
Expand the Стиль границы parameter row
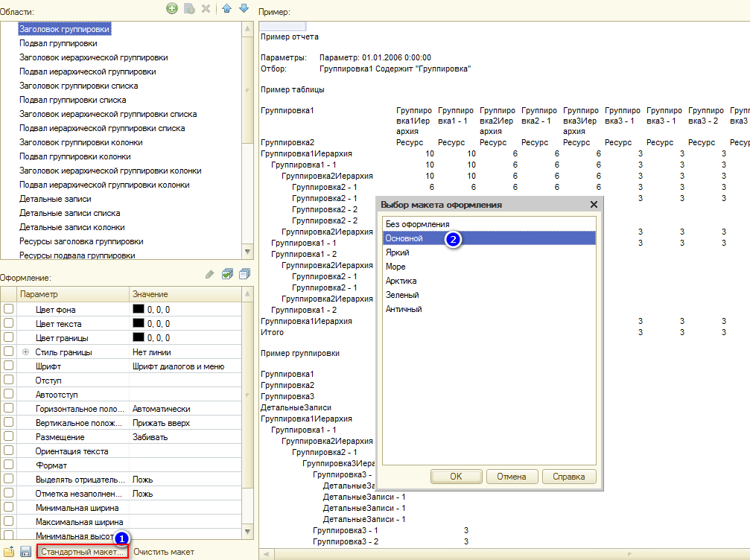click(26, 352)
